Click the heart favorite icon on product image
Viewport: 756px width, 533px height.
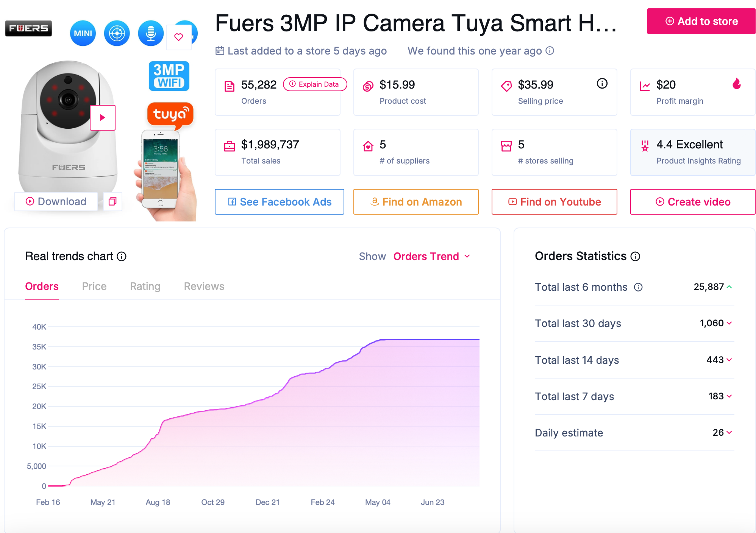(179, 37)
